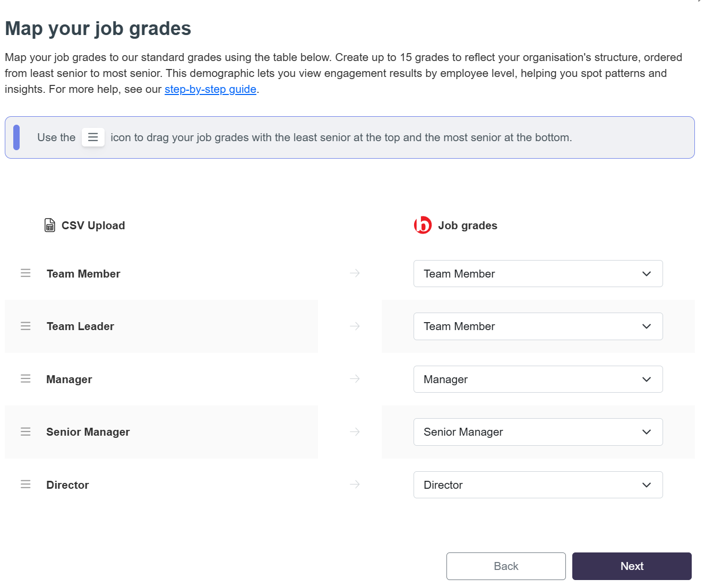Click the drag handle beside Director

pyautogui.click(x=25, y=484)
